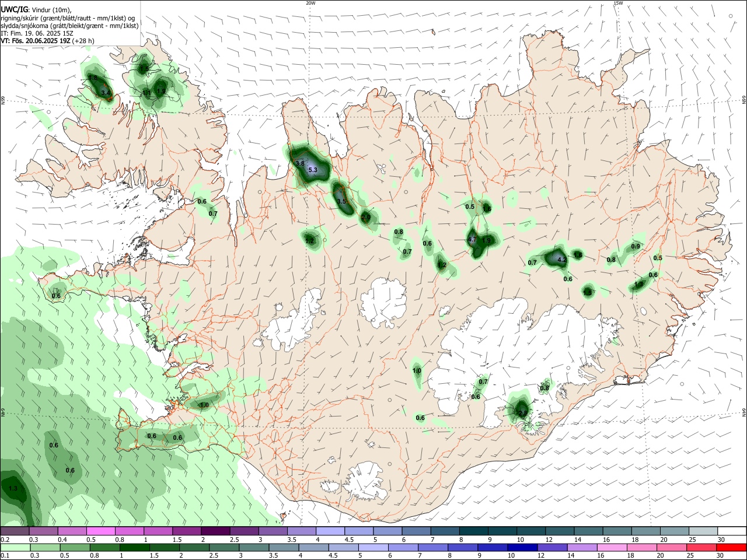
Task: Pick the darkest green 1–1.5 rain swatch
Action: pos(135,548)
